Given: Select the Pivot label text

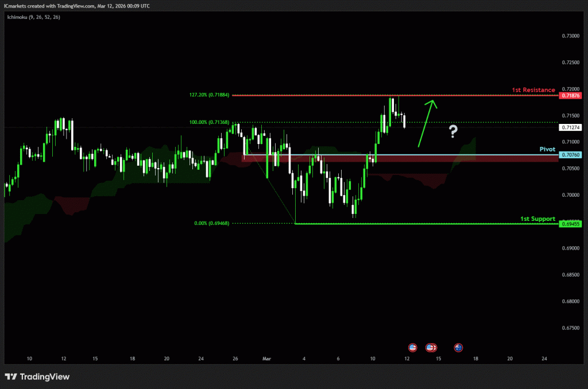Looking at the screenshot, I should 547,149.
